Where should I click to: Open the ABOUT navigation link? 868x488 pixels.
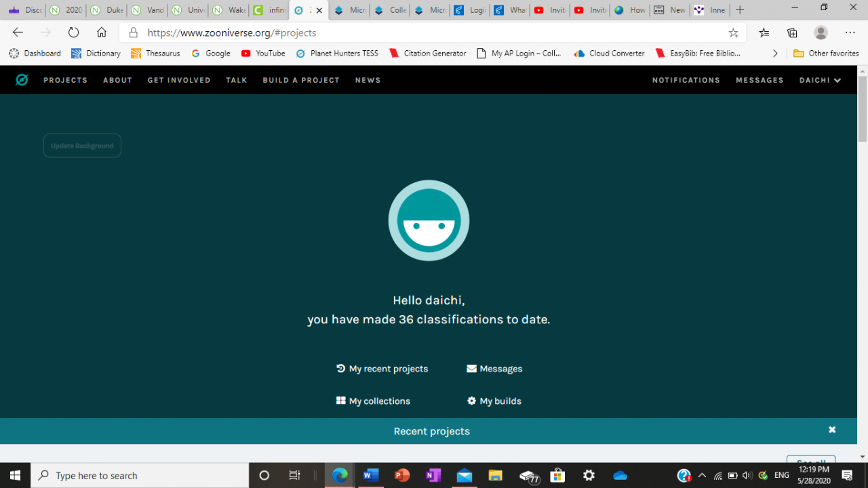(117, 80)
